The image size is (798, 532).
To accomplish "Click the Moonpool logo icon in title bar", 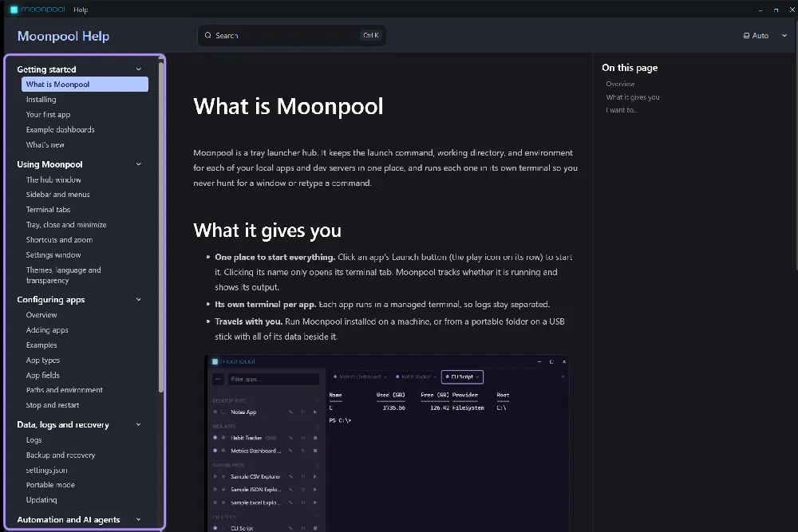I will click(14, 10).
